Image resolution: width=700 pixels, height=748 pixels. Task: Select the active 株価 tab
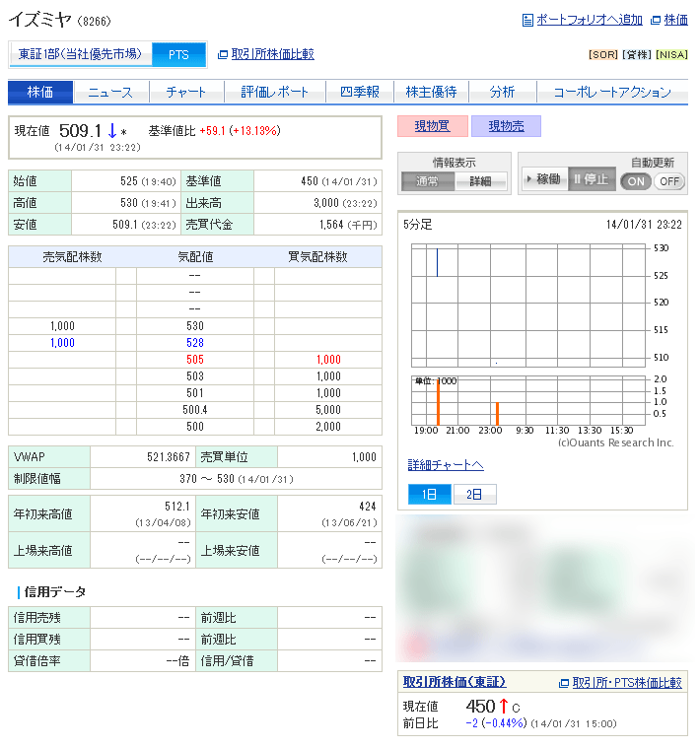pos(40,92)
